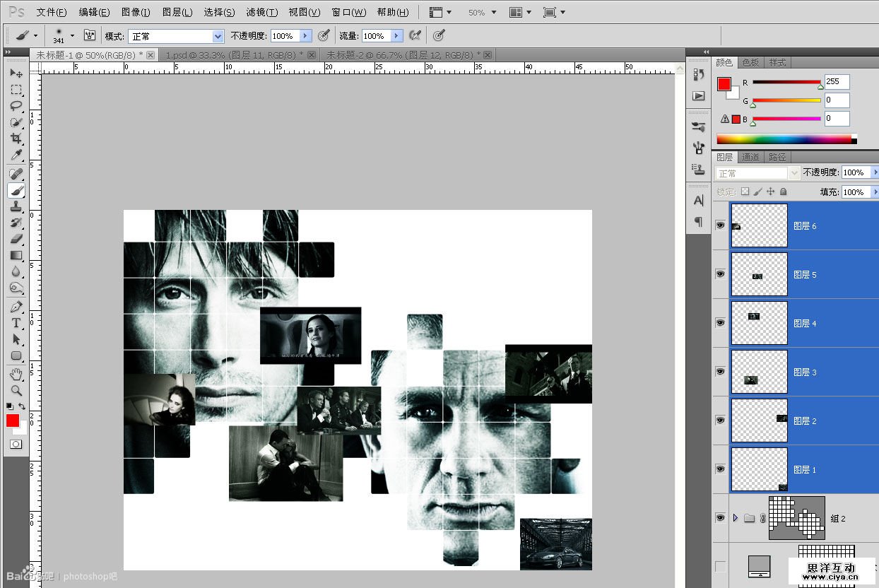
Task: Select the Hand tool
Action: pyautogui.click(x=16, y=373)
